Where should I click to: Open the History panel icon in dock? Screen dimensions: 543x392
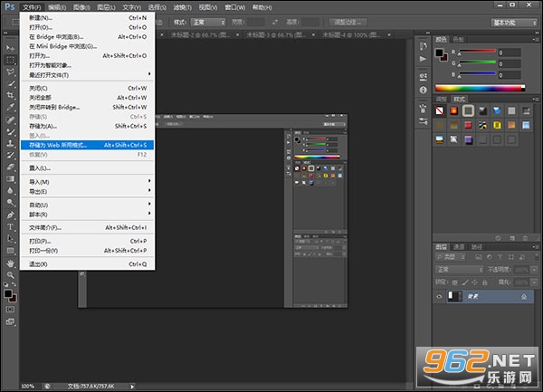424,46
